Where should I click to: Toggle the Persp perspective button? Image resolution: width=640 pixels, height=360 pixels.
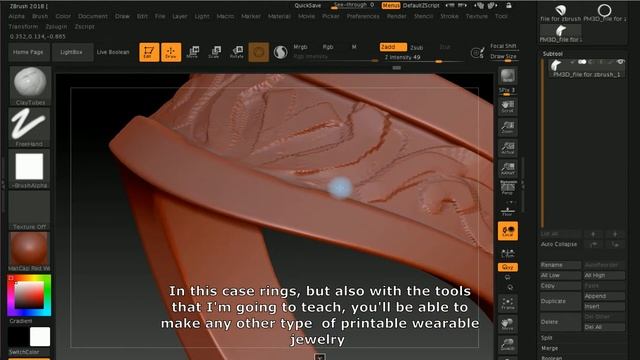pyautogui.click(x=508, y=188)
